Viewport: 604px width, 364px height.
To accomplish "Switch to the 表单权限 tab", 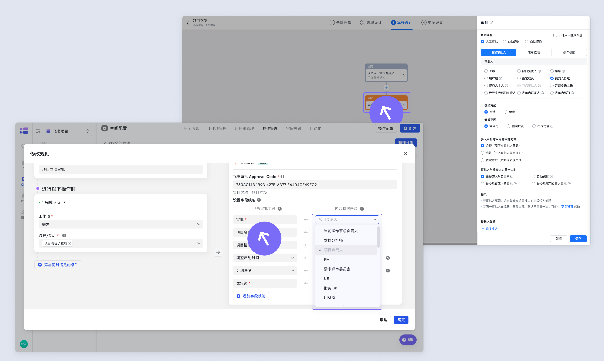I will (534, 52).
